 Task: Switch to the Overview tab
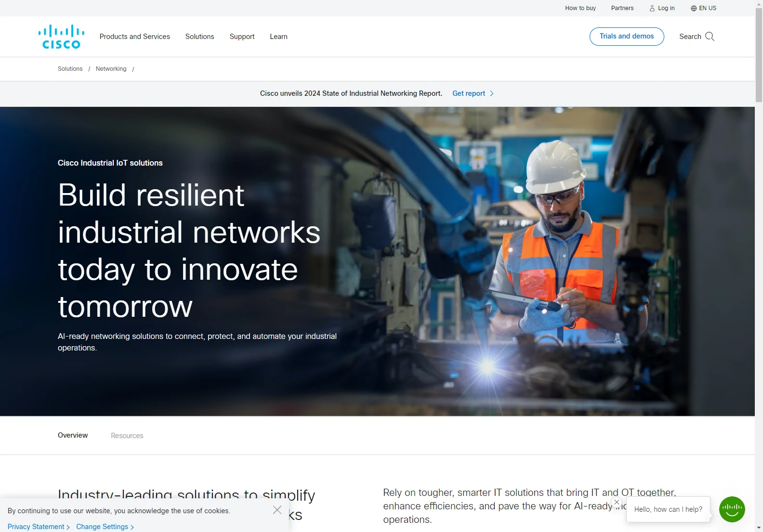coord(73,435)
